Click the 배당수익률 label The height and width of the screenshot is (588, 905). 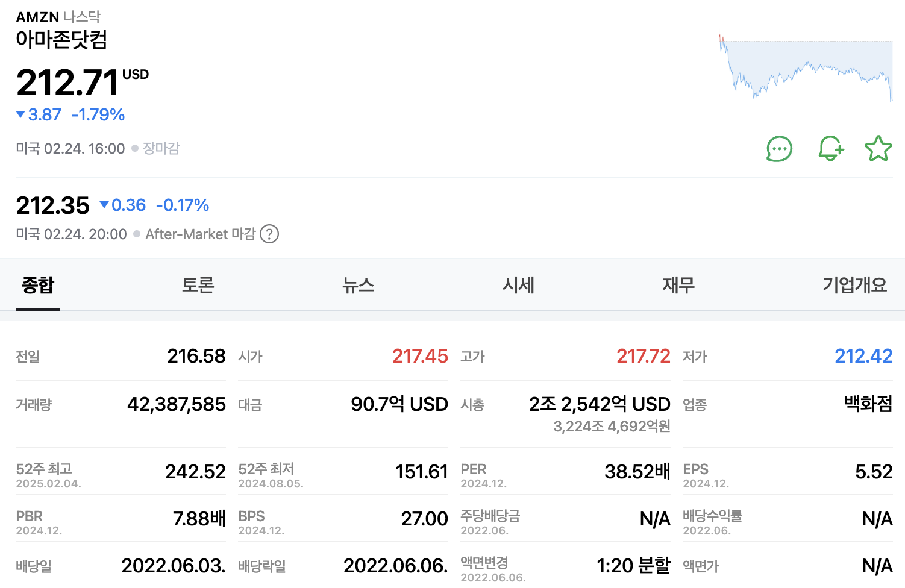(x=713, y=516)
